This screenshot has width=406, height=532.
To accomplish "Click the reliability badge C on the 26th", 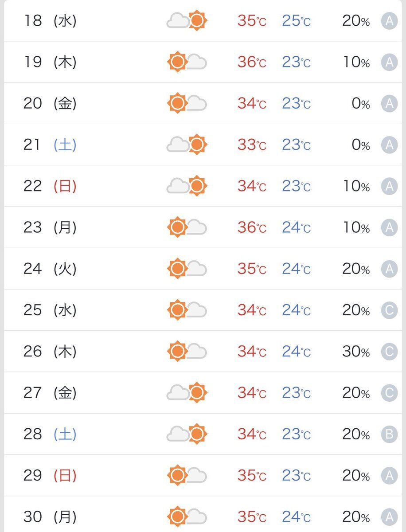I will coord(389,352).
